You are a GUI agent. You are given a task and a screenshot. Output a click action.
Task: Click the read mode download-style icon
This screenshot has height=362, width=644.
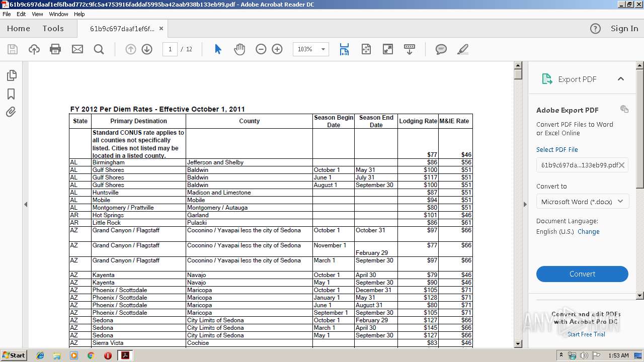(410, 49)
